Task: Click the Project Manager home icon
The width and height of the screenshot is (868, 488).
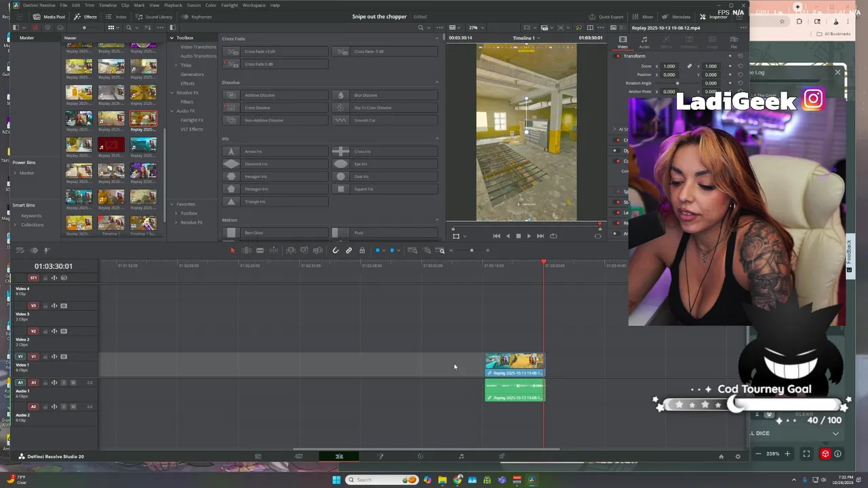Action: point(721,456)
